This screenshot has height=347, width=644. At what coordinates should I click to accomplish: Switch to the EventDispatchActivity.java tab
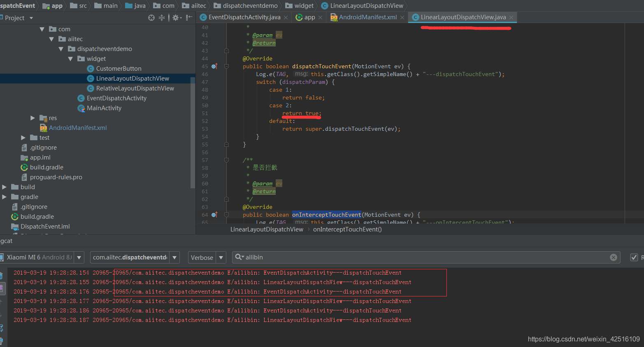244,17
